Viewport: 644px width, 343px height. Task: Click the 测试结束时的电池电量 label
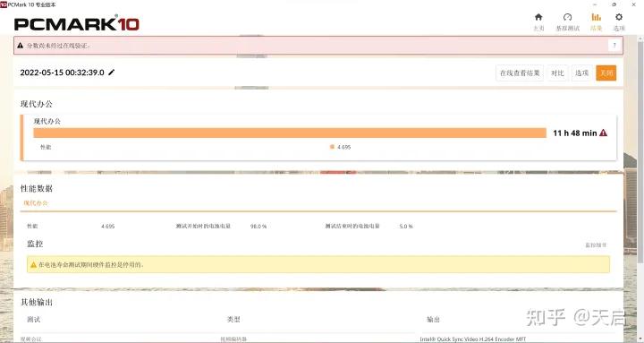(x=352, y=227)
